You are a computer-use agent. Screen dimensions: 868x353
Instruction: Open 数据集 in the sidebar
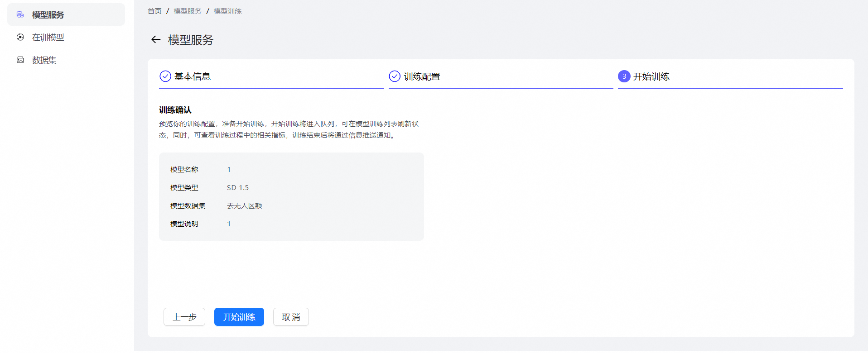coord(66,60)
